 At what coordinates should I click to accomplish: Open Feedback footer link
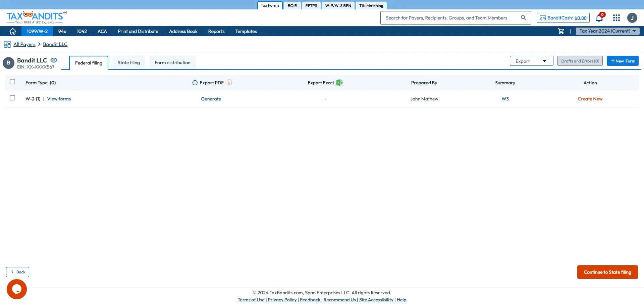tap(310, 300)
